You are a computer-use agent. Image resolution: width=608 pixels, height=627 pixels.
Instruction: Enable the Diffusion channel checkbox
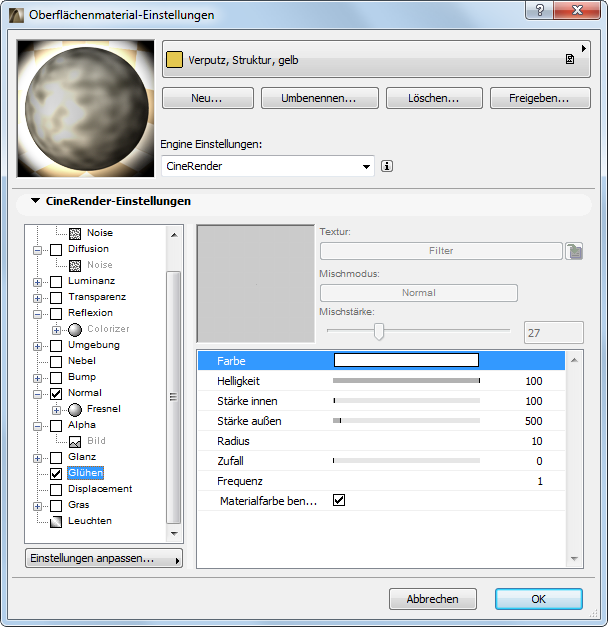pyautogui.click(x=56, y=250)
